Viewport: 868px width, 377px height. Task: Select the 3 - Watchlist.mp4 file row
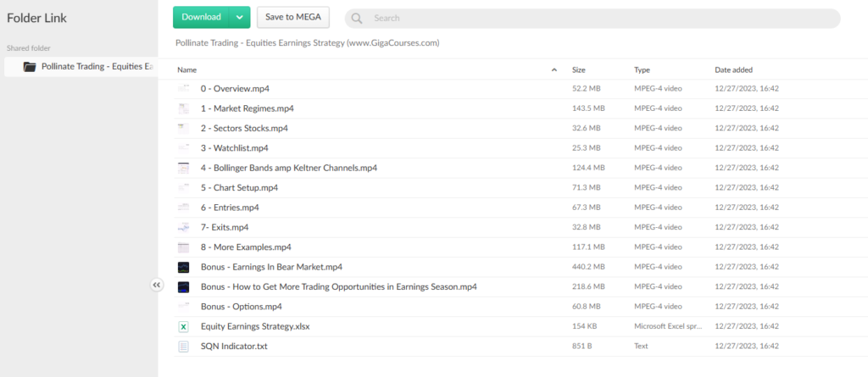(x=236, y=148)
